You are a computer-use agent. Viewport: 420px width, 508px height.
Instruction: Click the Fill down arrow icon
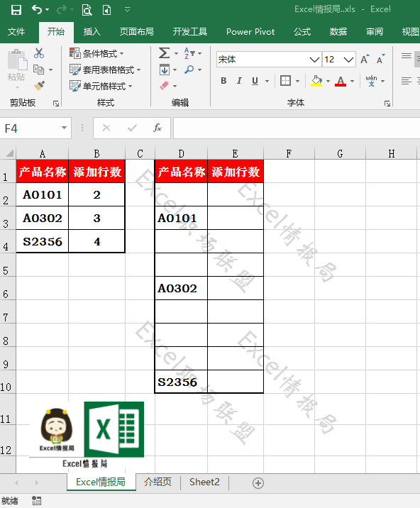[x=165, y=70]
